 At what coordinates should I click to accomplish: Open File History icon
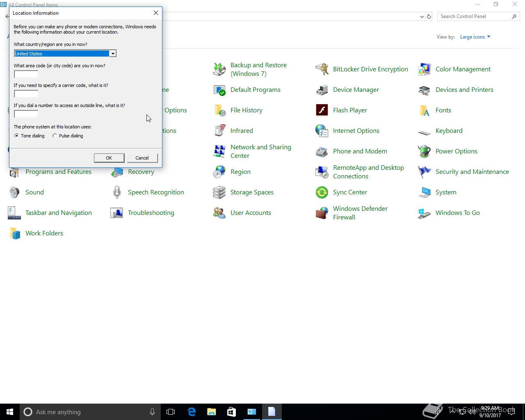pos(219,110)
